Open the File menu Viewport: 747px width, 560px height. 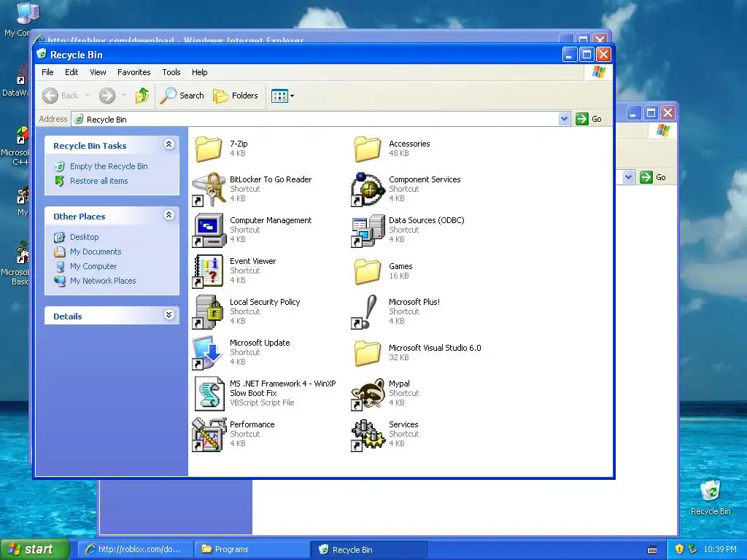[x=47, y=72]
